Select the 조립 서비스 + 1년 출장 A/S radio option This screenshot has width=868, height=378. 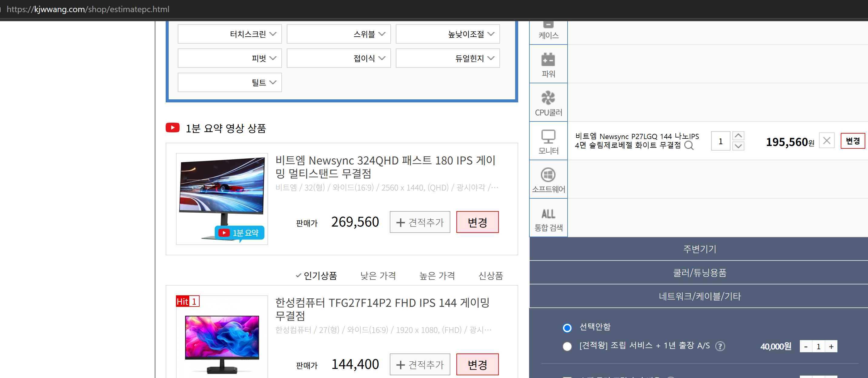(x=567, y=346)
